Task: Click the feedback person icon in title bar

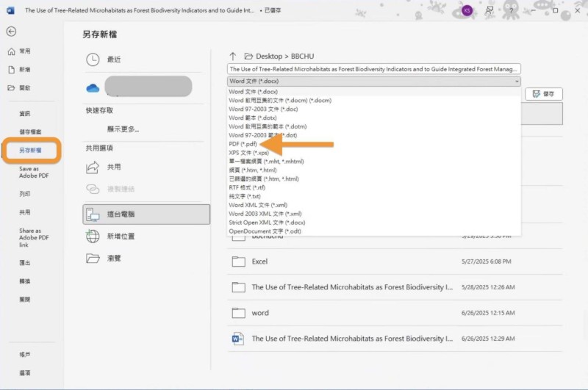Action: (489, 10)
